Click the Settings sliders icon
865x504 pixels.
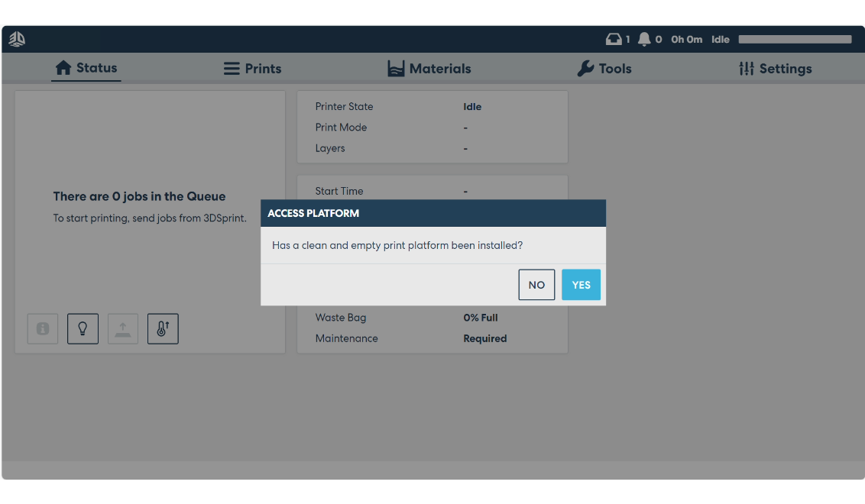coord(745,68)
